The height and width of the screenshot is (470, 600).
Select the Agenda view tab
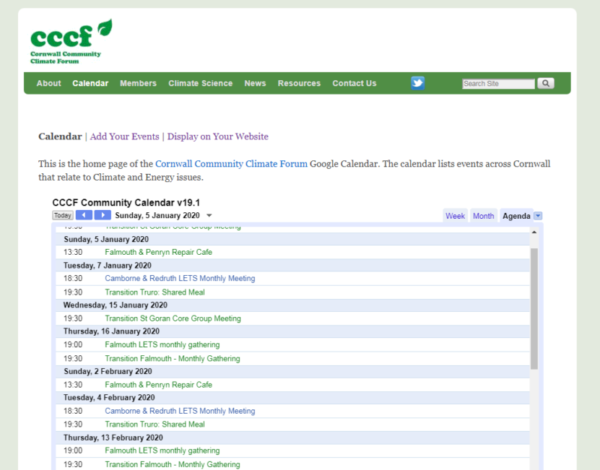[516, 215]
